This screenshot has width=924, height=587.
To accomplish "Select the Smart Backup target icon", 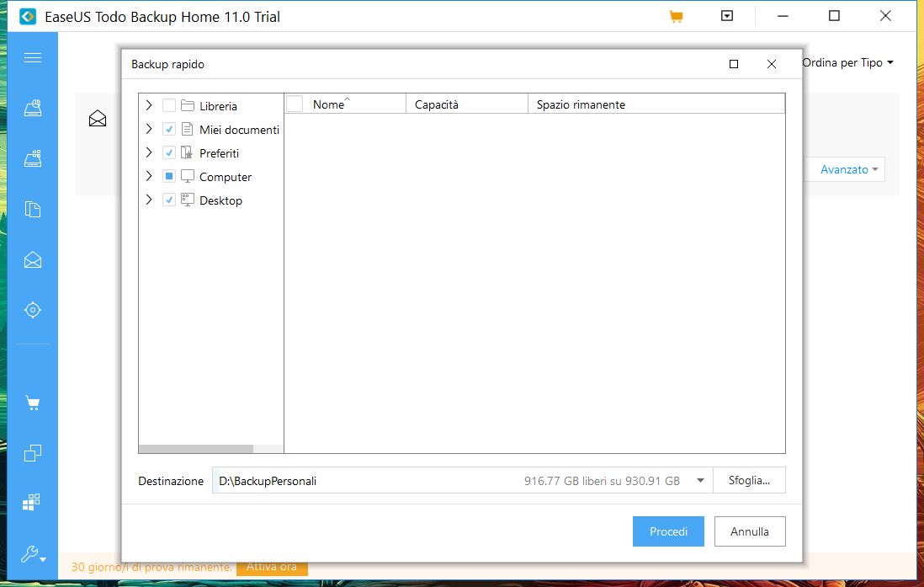I will (x=33, y=310).
